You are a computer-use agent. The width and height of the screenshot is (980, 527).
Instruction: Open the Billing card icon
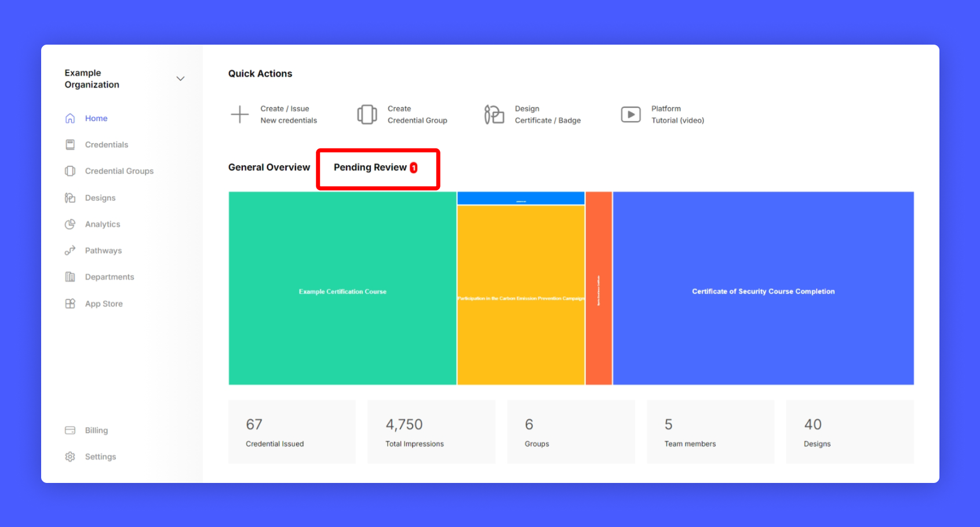[x=70, y=430]
